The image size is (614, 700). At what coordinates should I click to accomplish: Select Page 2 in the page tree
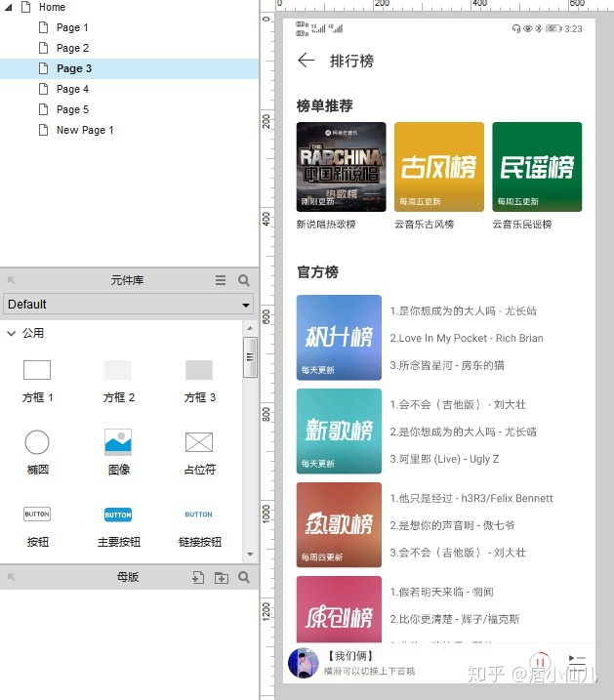click(x=72, y=48)
